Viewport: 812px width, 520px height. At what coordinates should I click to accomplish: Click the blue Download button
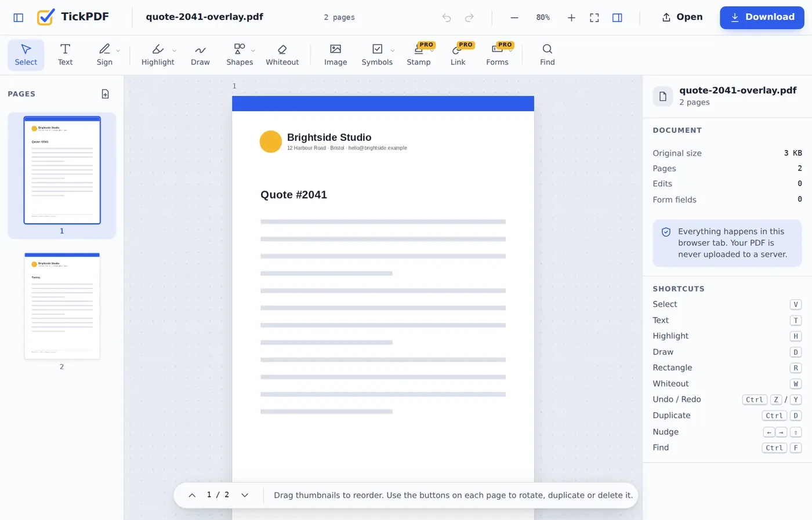pos(762,17)
